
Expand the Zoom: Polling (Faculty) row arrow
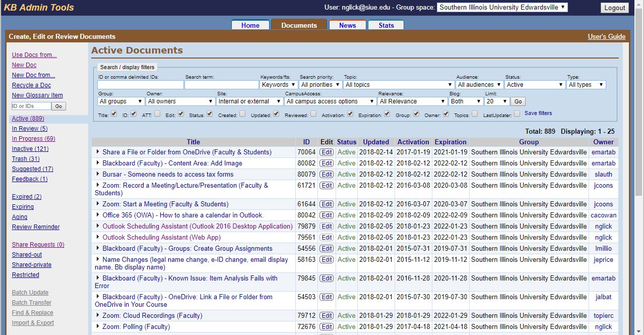tap(98, 326)
